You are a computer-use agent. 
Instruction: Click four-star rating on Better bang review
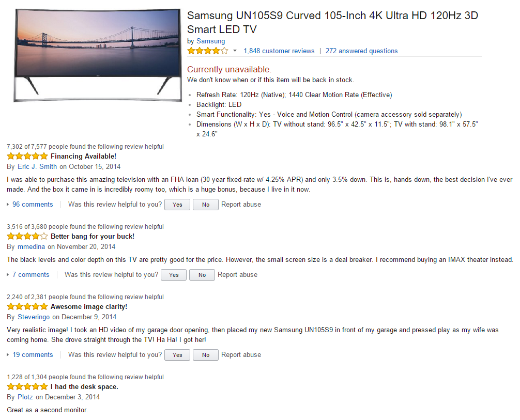(27, 236)
